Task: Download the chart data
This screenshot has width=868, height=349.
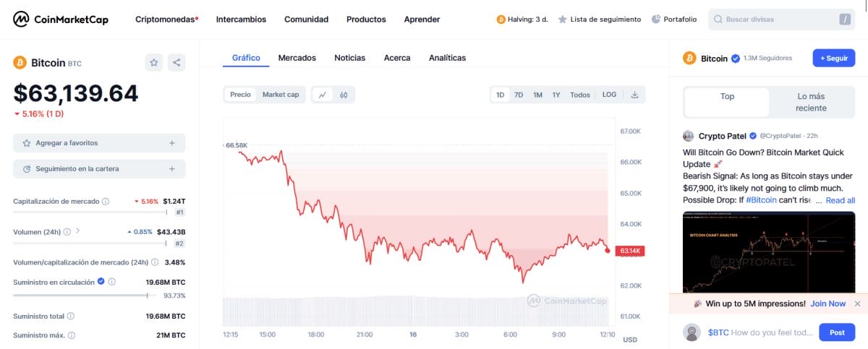Action: 634,95
